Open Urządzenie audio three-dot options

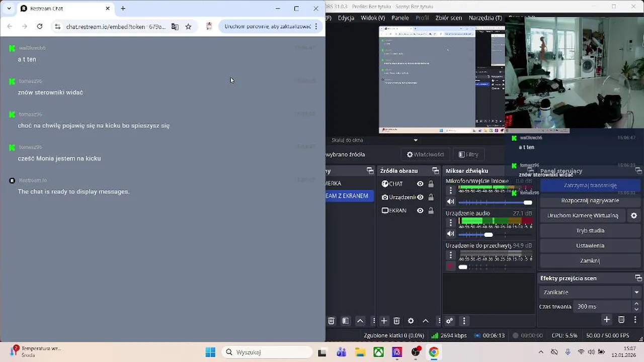click(x=451, y=222)
